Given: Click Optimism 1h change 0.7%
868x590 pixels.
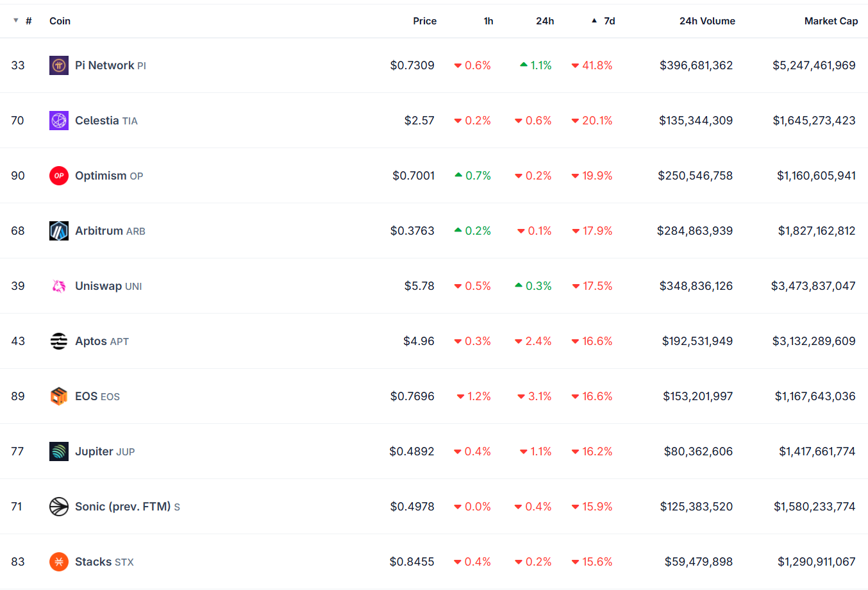Looking at the screenshot, I should click(472, 176).
